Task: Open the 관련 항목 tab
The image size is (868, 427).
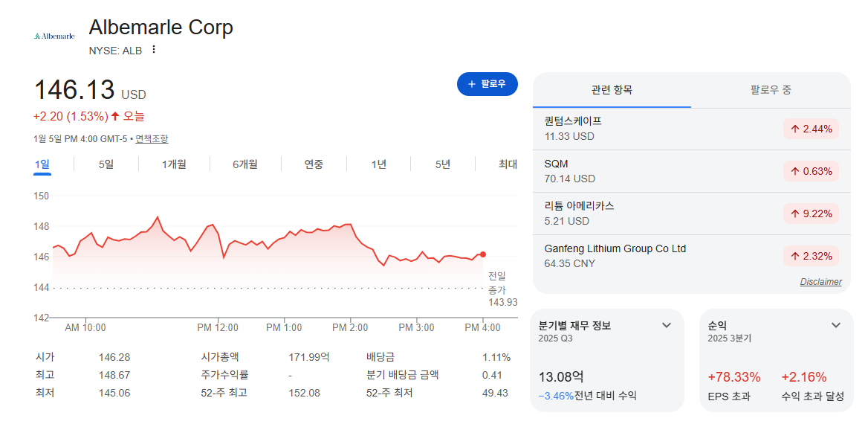Action: coord(612,90)
